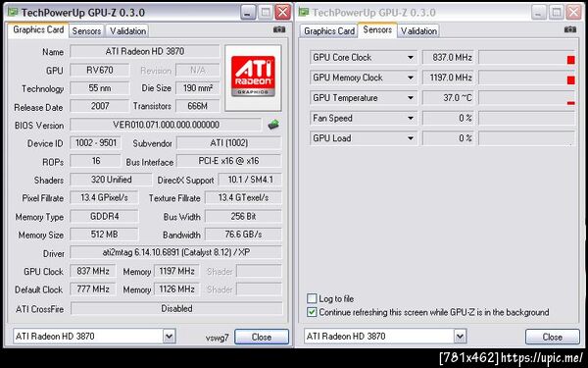Click the GPU Memory Clock graph bar
This screenshot has height=368, width=588.
[x=527, y=78]
